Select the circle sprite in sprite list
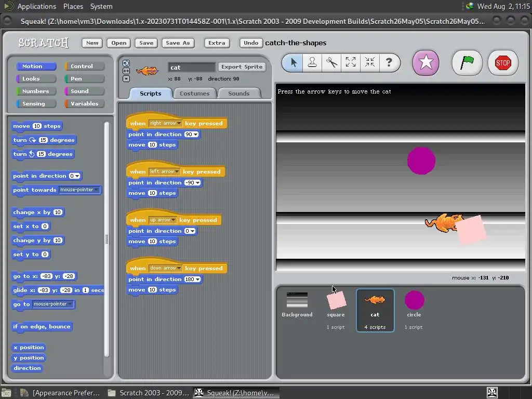This screenshot has height=399, width=532. [x=414, y=310]
